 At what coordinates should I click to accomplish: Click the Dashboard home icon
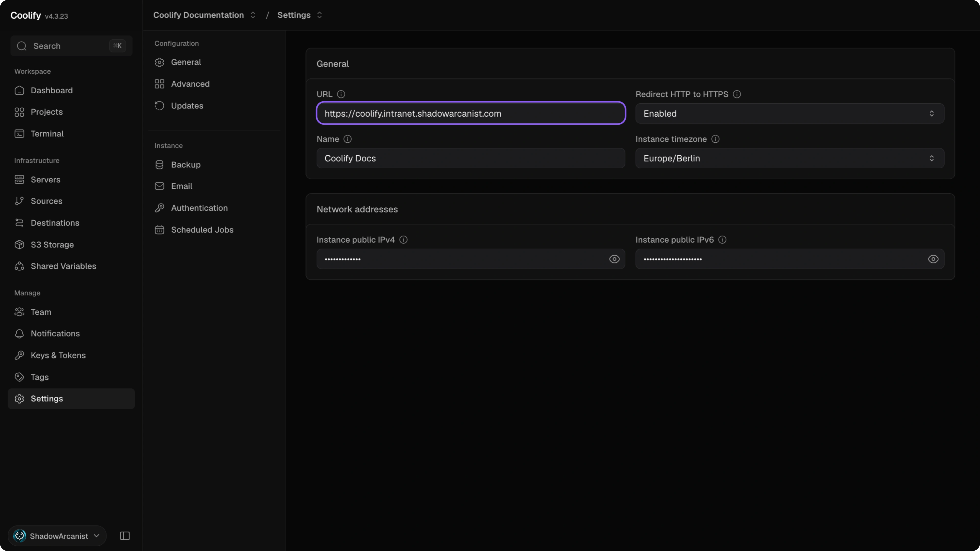pyautogui.click(x=19, y=91)
